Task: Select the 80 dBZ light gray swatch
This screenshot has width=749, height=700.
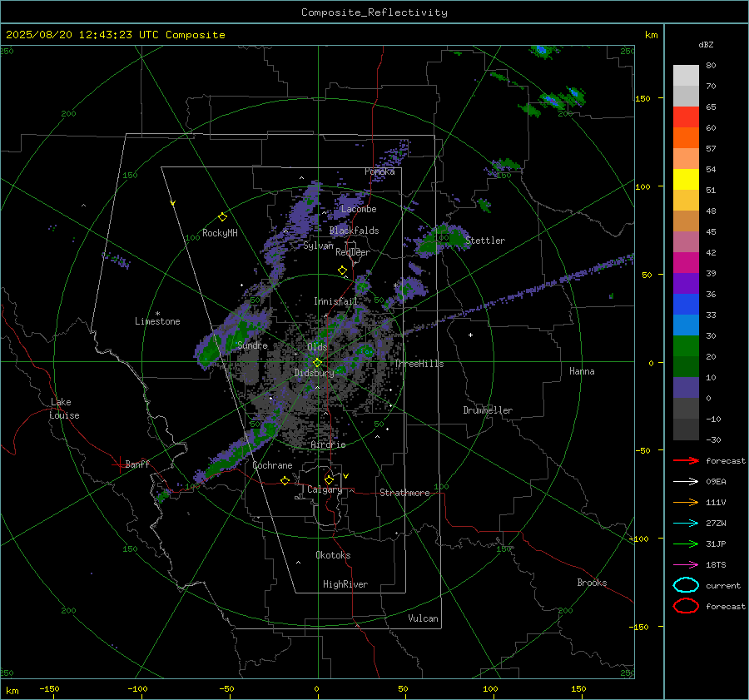Action: (686, 75)
